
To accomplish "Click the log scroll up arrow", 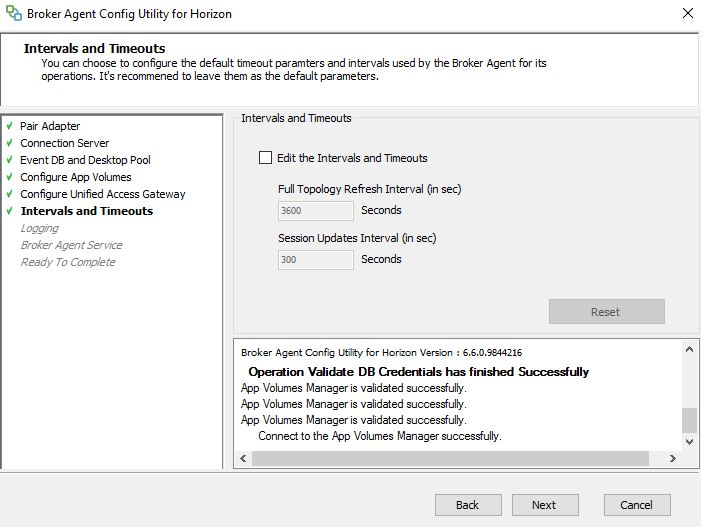I will point(689,349).
